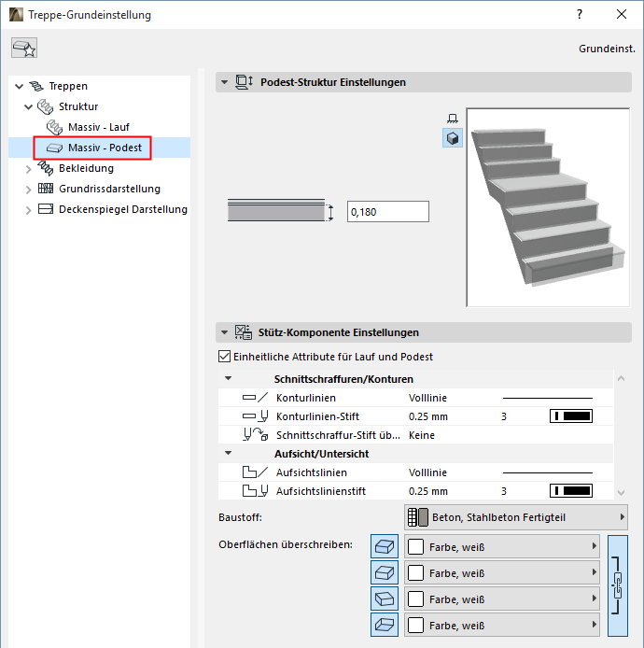Click the Konturlinien-Stift pen icon
644x648 pixels.
tap(255, 416)
